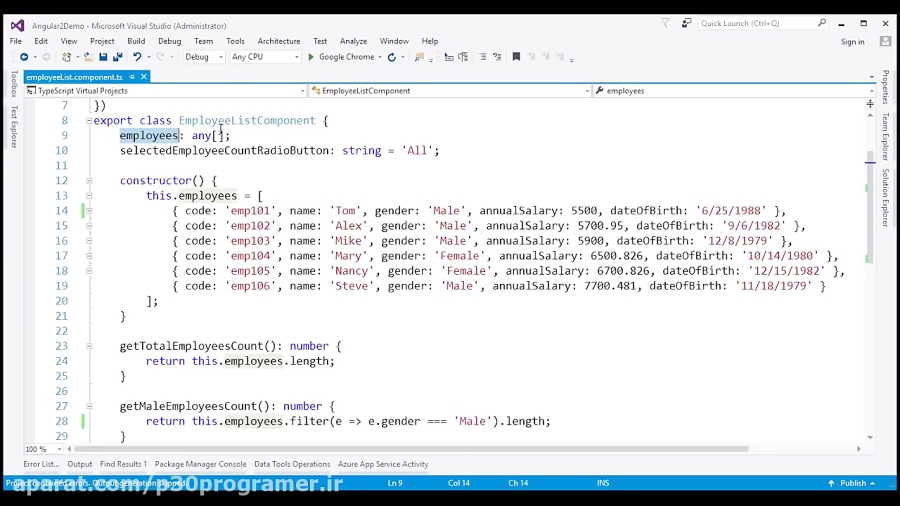Open the Tools menu
Screen dimensions: 900x506
coord(235,41)
